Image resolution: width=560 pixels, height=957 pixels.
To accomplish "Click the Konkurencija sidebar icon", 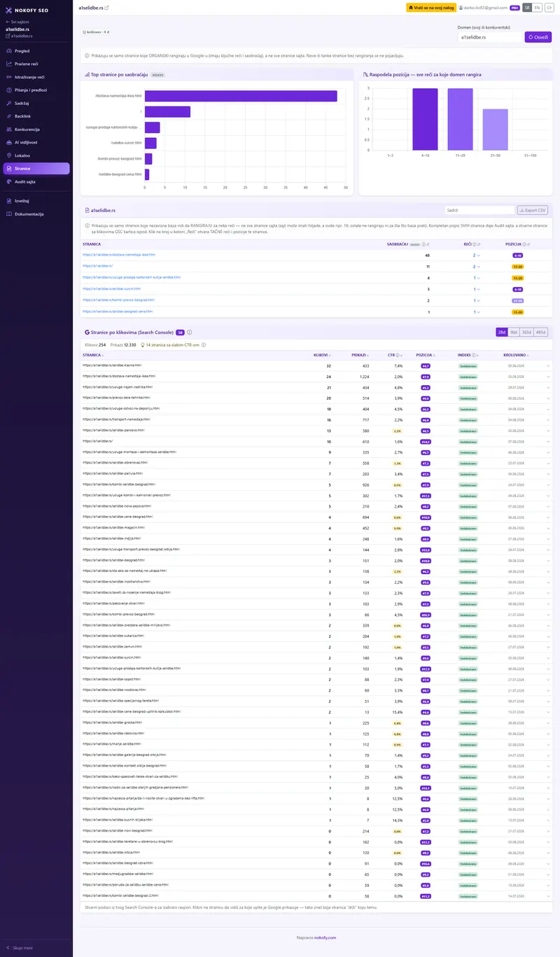I will tap(8, 130).
